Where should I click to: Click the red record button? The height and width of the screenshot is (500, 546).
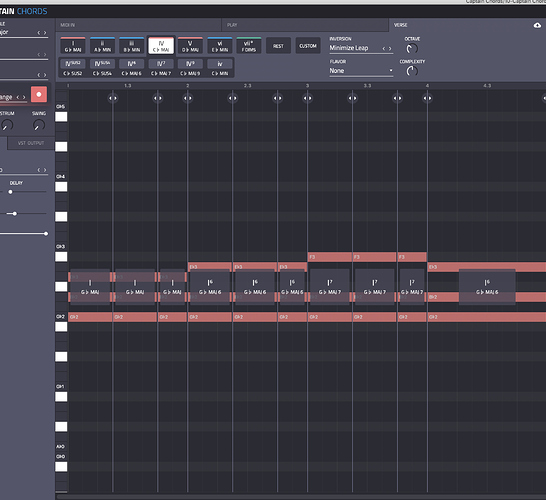pyautogui.click(x=39, y=94)
